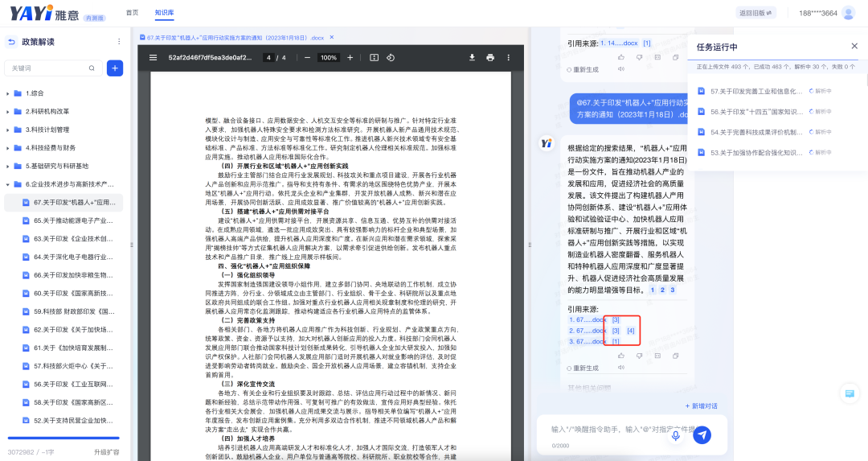The image size is (868, 461).
Task: Expand the 4.科技经费与财务 folder
Action: [7, 149]
